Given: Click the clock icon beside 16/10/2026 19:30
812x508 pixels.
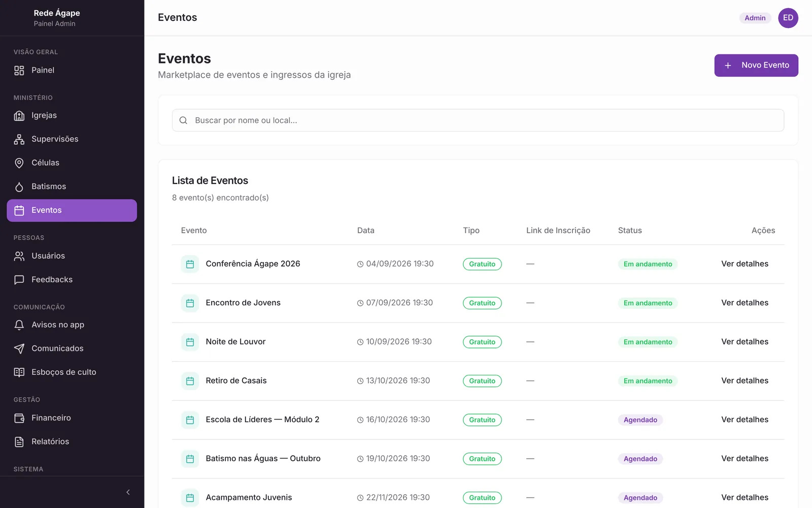Looking at the screenshot, I should [x=360, y=420].
